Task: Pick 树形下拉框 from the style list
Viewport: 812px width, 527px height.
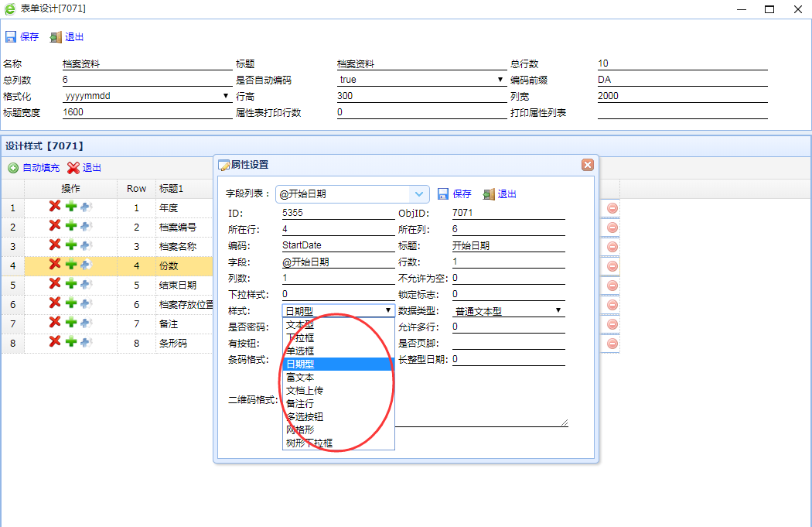Action: (x=309, y=443)
